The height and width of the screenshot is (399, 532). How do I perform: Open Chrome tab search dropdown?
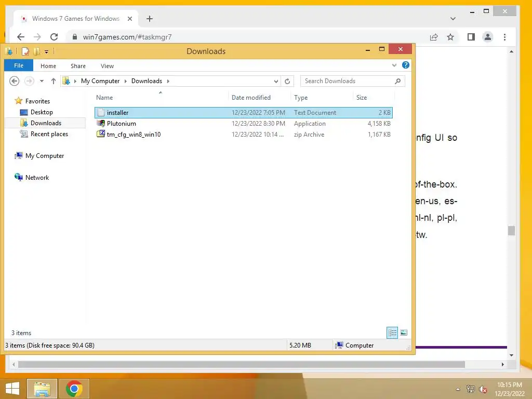coord(453,19)
